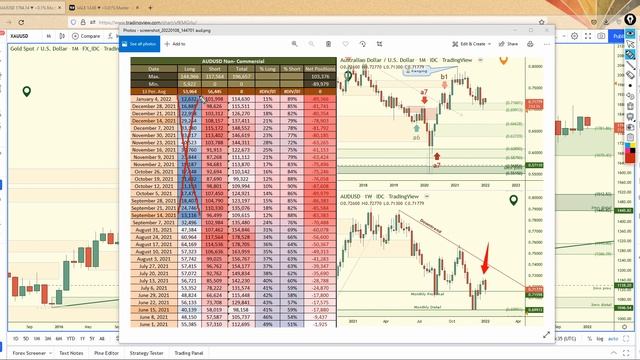The width and height of the screenshot is (640, 360).
Task: Click Compare in TradingView toolbar
Action: (x=86, y=36)
